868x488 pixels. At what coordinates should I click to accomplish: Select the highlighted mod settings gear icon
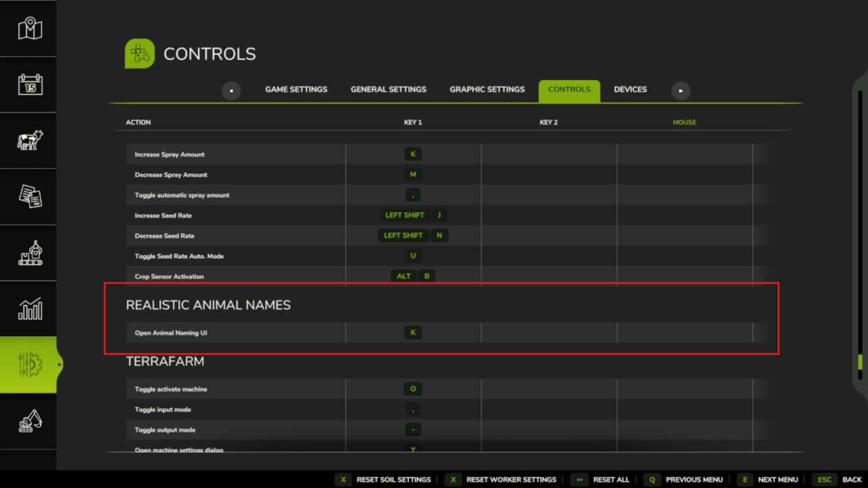[28, 365]
